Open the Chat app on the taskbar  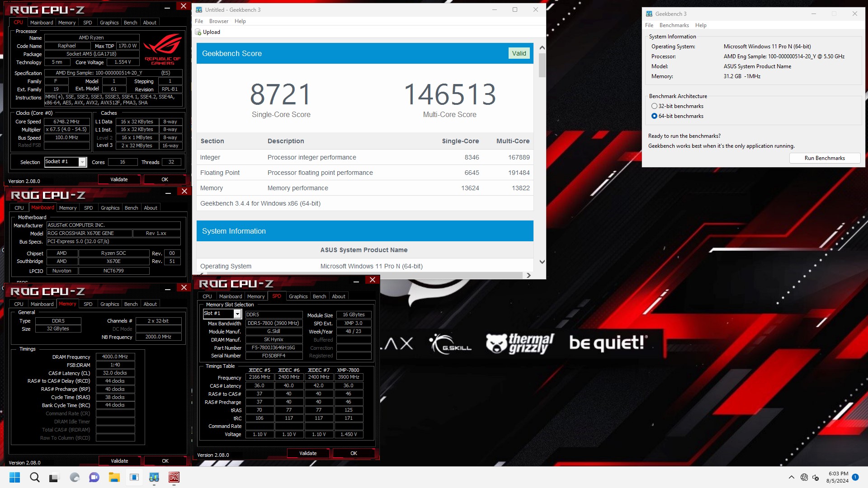(x=94, y=477)
